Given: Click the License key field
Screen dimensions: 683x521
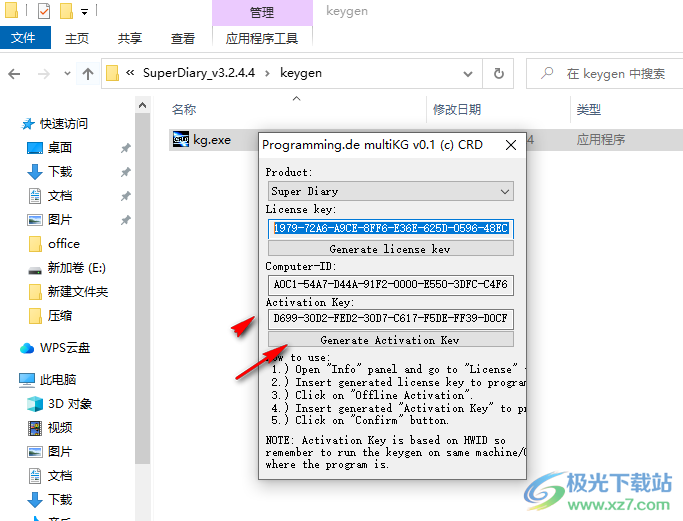Looking at the screenshot, I should click(x=391, y=228).
